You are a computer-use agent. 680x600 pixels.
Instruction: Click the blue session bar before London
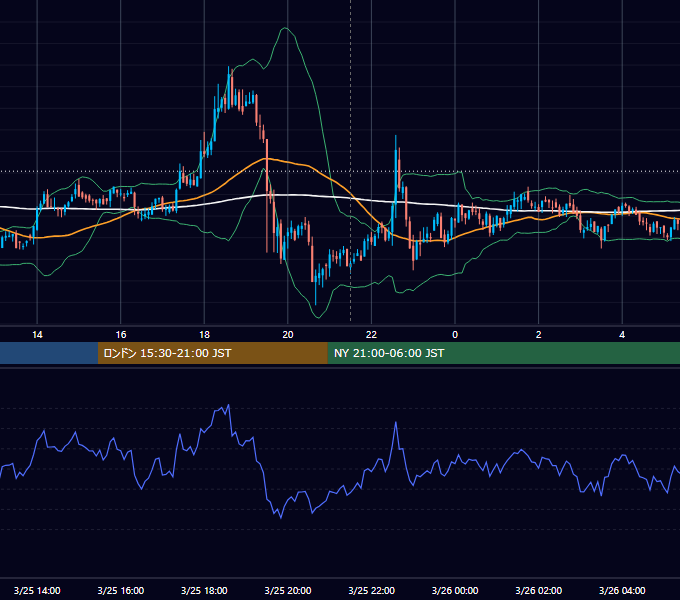tap(49, 353)
